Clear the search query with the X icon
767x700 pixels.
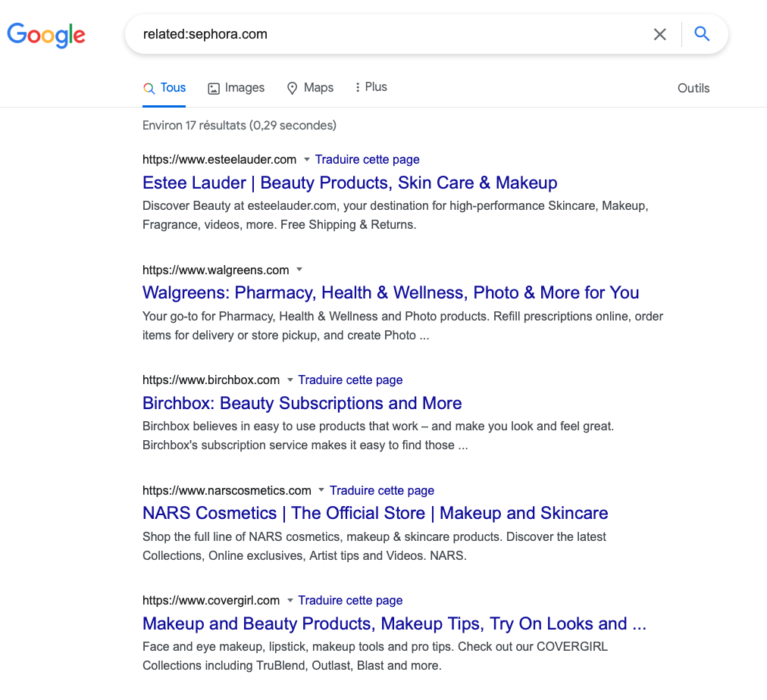pos(660,34)
